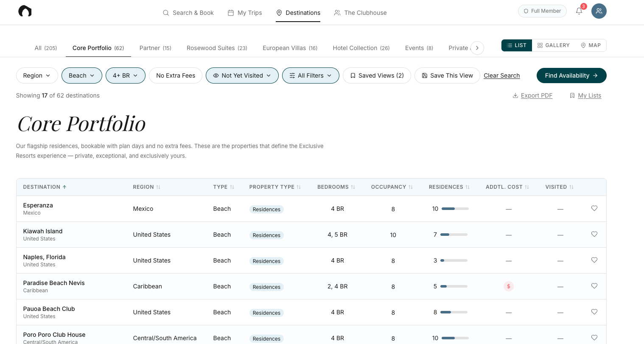The width and height of the screenshot is (644, 344).
Task: Click the '2, 4 BR' bedrooms cell
Action: coord(337,286)
